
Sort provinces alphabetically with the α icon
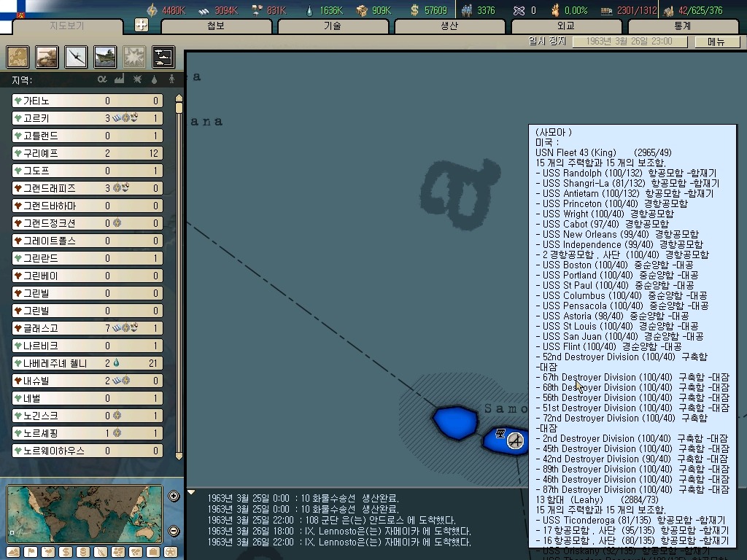(x=102, y=79)
